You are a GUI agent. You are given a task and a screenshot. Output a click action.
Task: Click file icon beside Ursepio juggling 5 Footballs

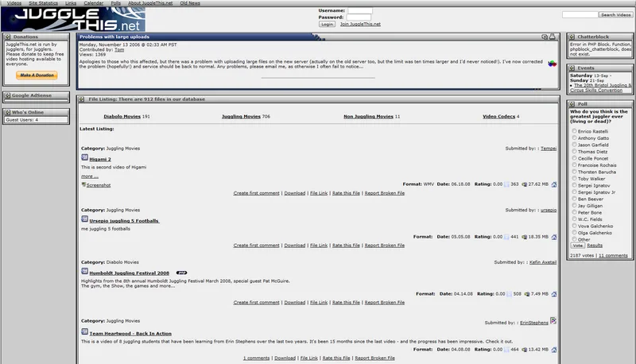tap(84, 219)
